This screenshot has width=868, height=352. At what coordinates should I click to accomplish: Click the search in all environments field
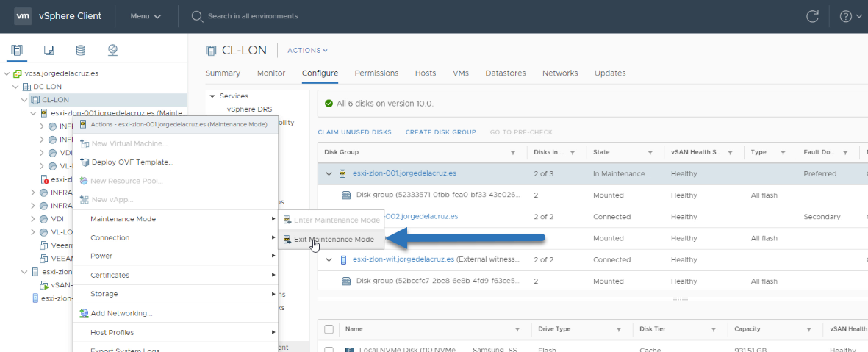coord(253,17)
